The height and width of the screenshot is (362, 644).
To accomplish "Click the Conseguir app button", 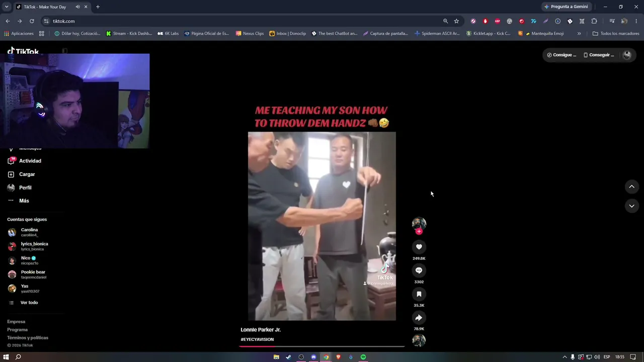I will click(x=599, y=55).
